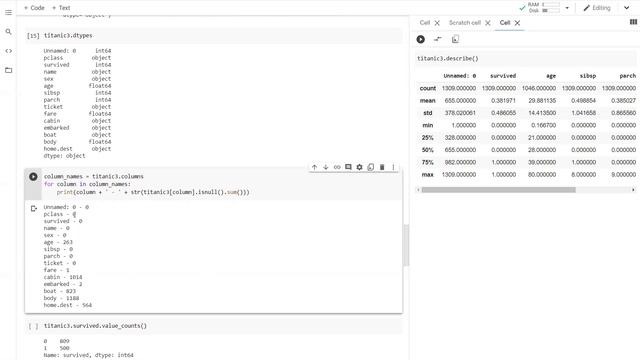Open the code snippets sidebar icon
Image resolution: width=640 pixels, height=360 pixels.
(8, 51)
